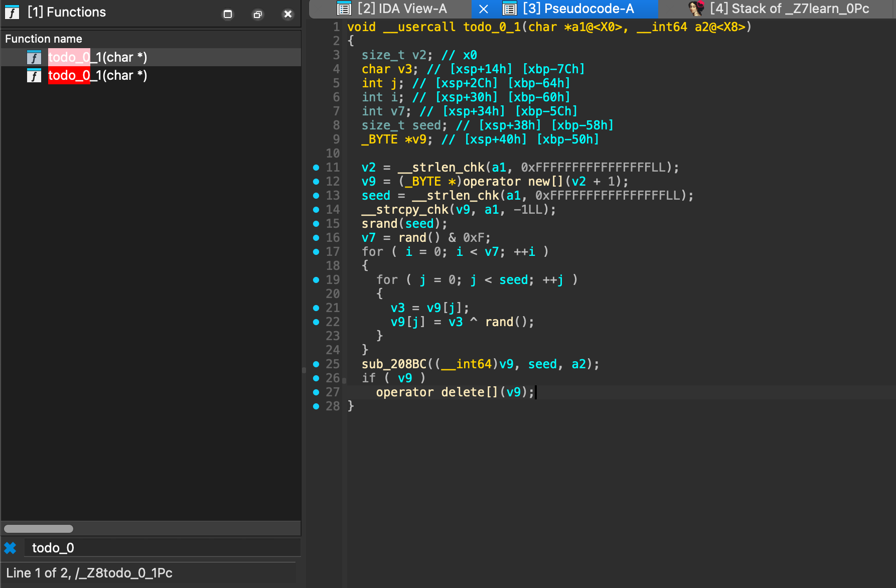
Task: Click the Stack tab portrait icon
Action: [x=696, y=9]
